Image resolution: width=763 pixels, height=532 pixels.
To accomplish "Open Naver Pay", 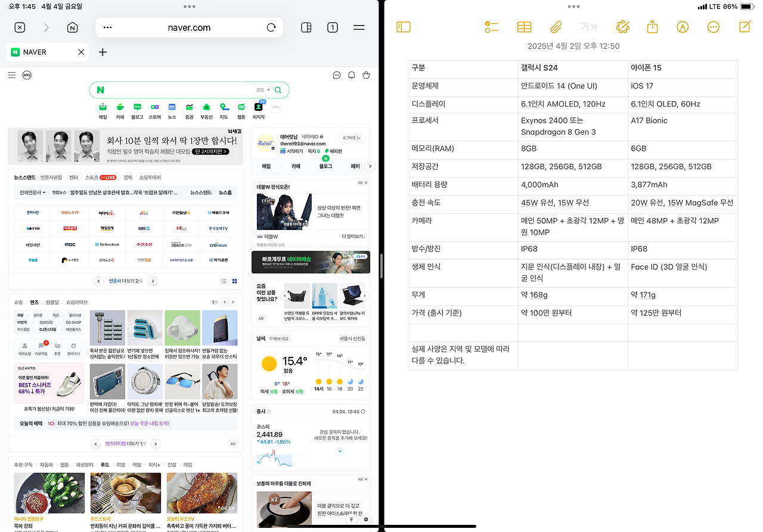I will [x=27, y=75].
